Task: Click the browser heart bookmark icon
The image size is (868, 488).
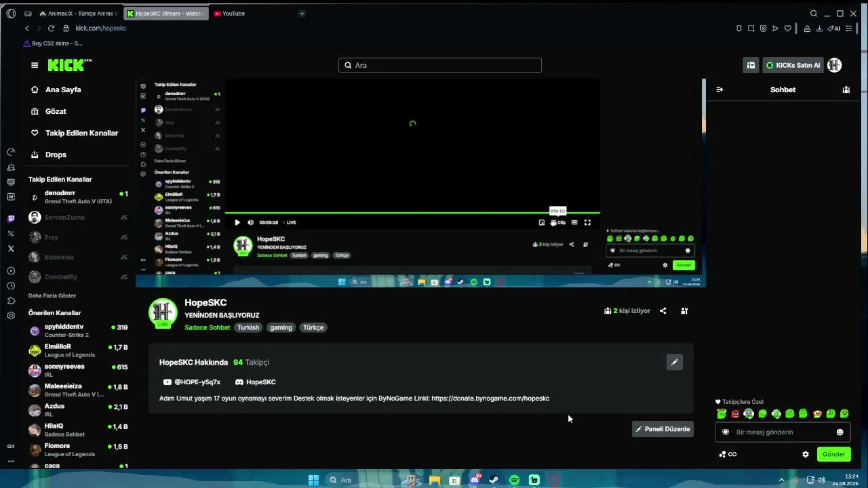Action: (788, 28)
